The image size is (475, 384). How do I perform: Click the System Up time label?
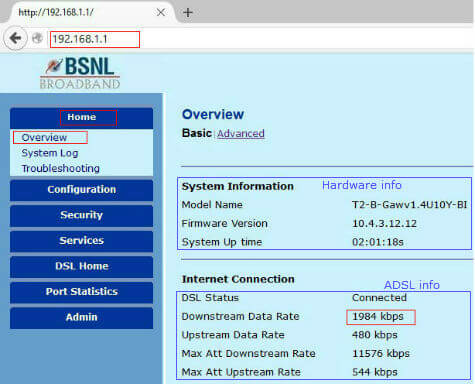coord(222,242)
